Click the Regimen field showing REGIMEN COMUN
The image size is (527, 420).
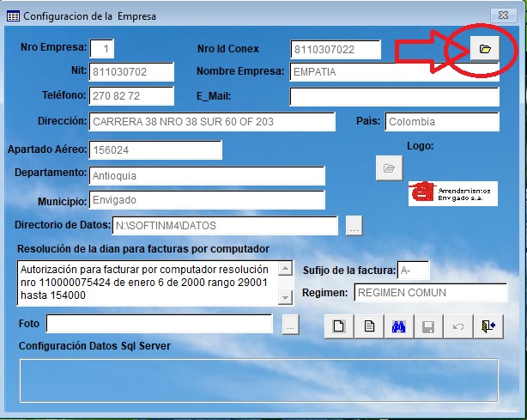431,293
